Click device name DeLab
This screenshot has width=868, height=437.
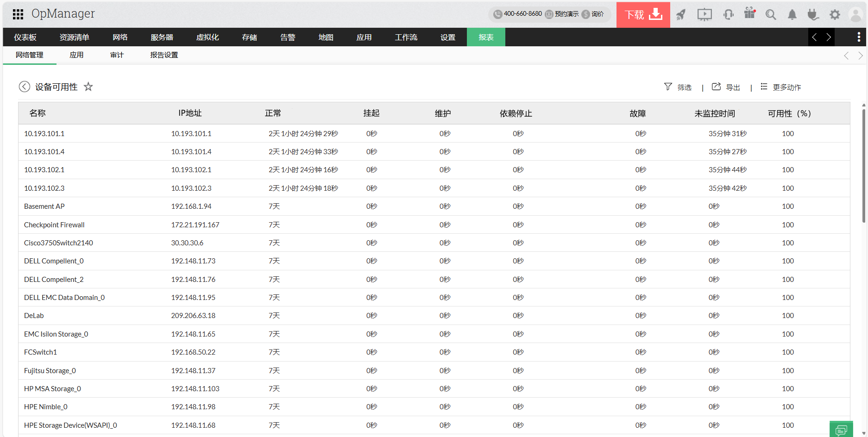tap(34, 316)
